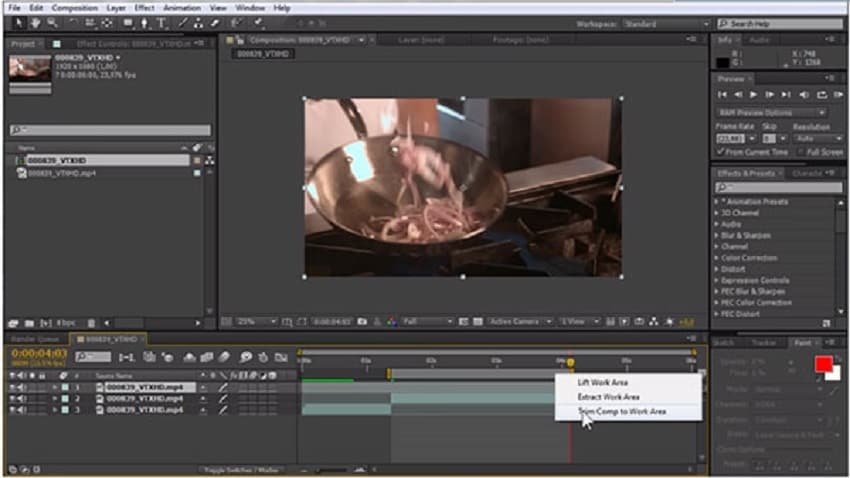Select the Type tool
850x478 pixels.
coord(162,23)
